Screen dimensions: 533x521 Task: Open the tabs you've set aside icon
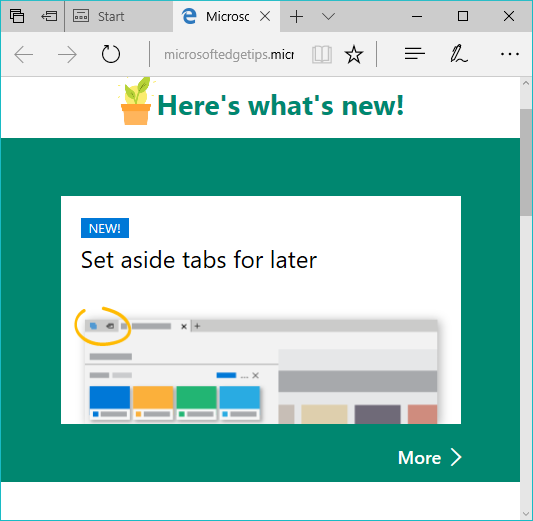pos(17,16)
